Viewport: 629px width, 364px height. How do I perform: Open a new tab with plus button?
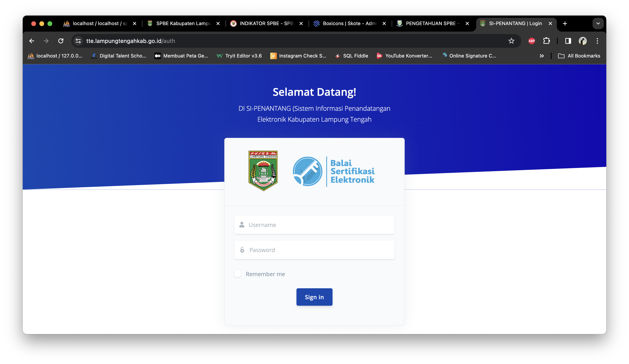[565, 23]
